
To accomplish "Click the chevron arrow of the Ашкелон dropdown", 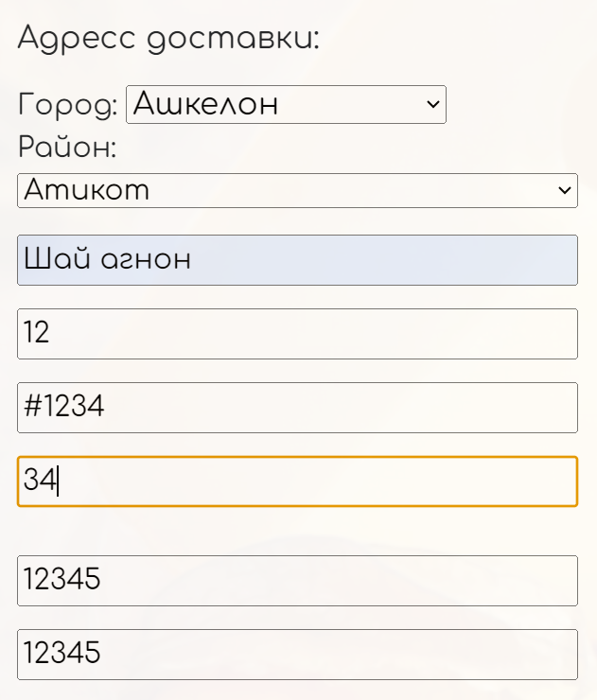I will coord(433,104).
